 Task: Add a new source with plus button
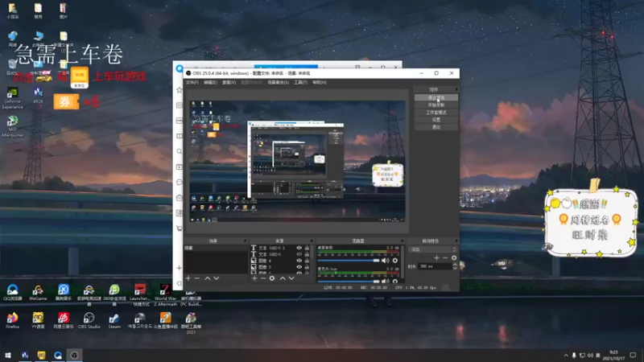click(x=254, y=278)
